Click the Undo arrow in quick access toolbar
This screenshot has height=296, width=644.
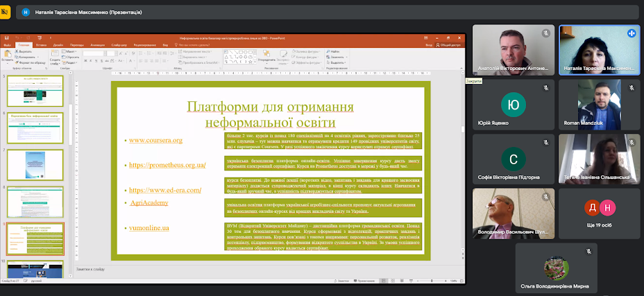pyautogui.click(x=17, y=37)
